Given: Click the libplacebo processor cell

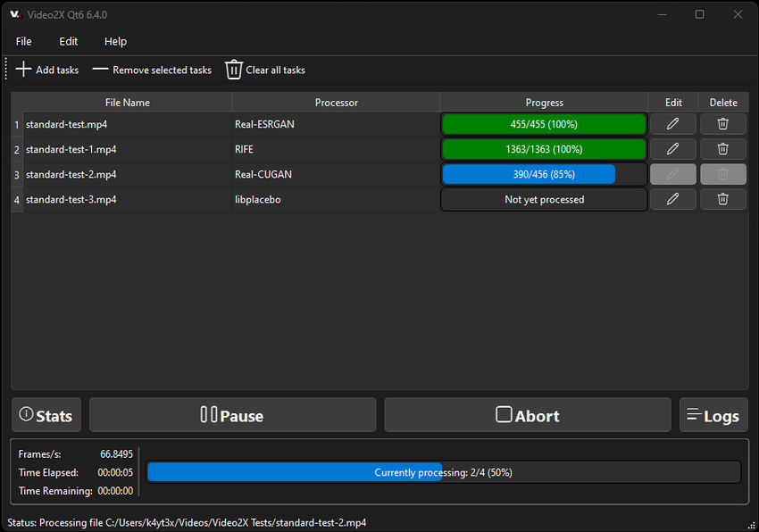Looking at the screenshot, I should pos(336,200).
